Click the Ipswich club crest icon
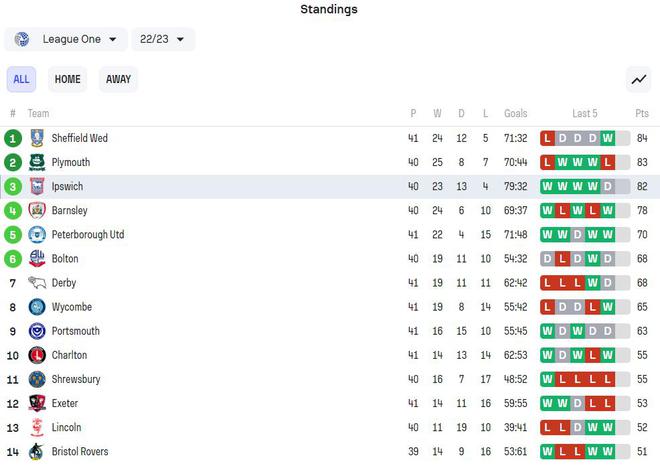This screenshot has width=660, height=466. click(37, 186)
